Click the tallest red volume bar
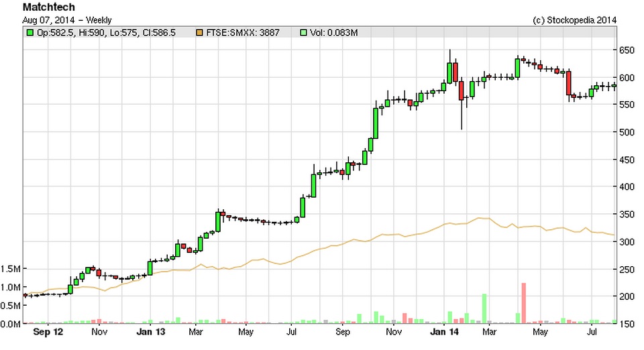Screen dimensions: 644x350 click(x=524, y=303)
